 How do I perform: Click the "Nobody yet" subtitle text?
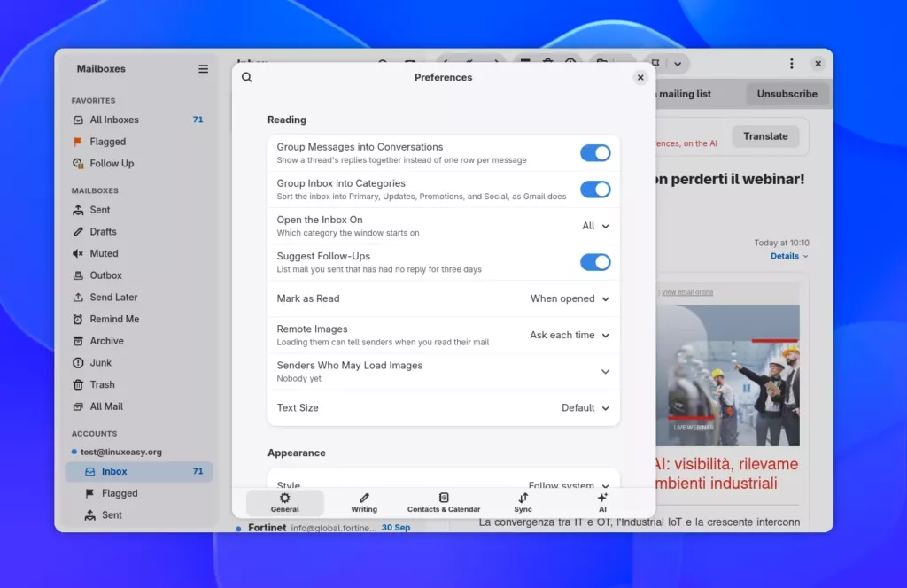click(x=299, y=379)
